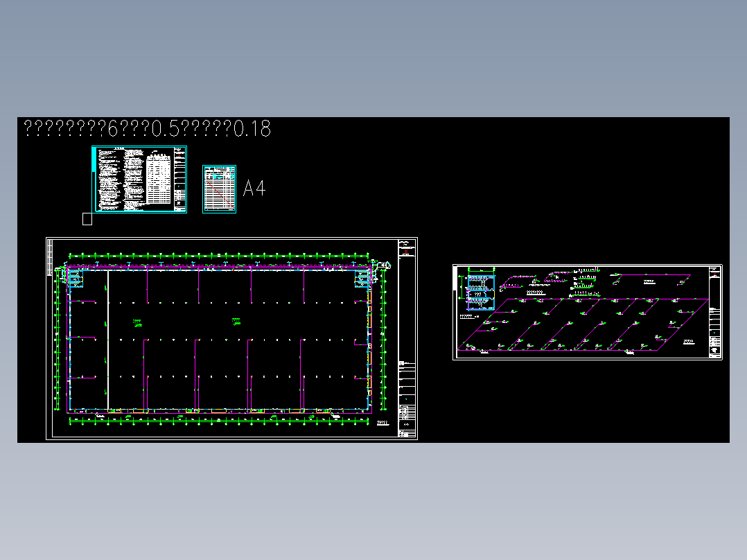This screenshot has height=560, width=747.
Task: Select the large floor plan drawing sheet
Action: [231, 338]
